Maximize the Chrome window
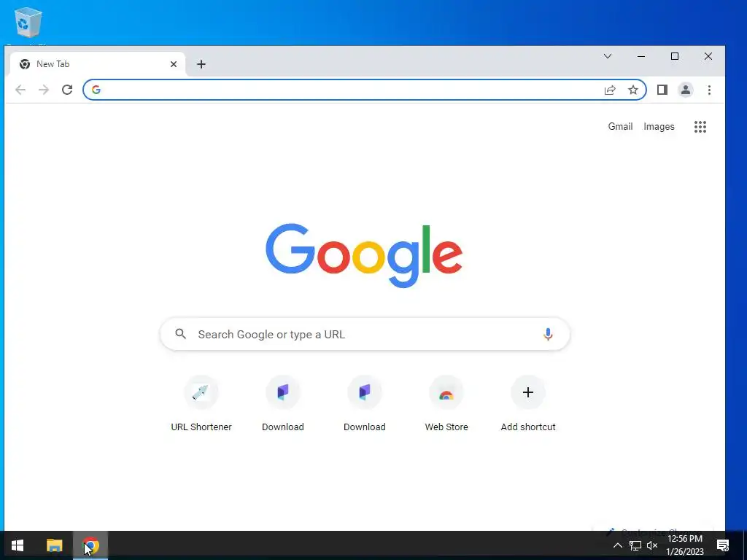 pos(675,56)
